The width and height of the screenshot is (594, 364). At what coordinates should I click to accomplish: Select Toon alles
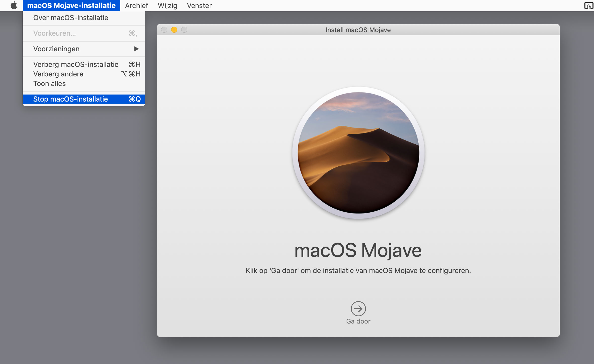point(84,83)
